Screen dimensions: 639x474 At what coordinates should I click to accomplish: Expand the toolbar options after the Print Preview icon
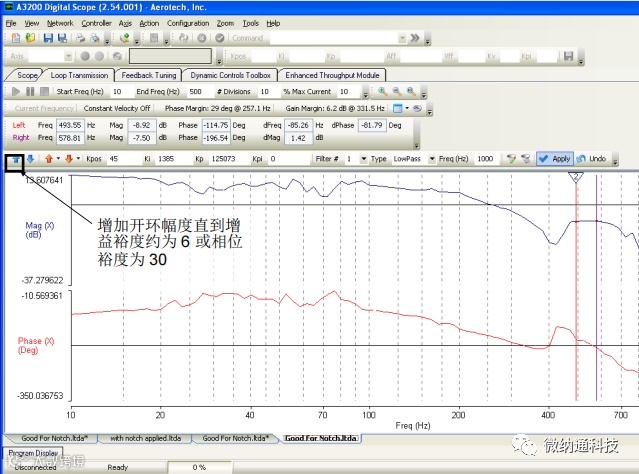click(107, 41)
